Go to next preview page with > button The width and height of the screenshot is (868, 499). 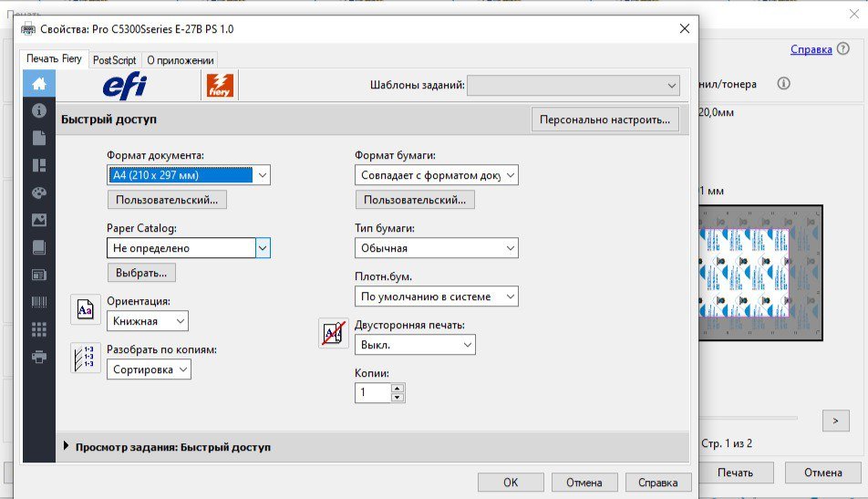click(x=835, y=421)
